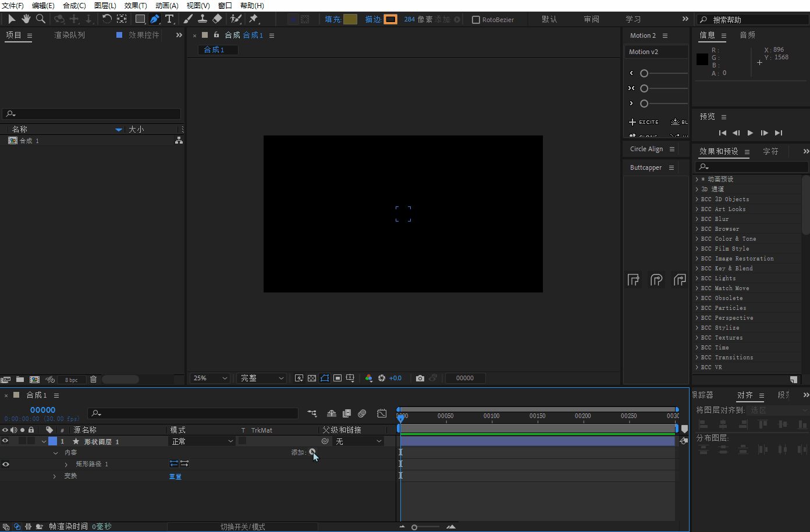Toggle mask and shape path visibility icon

325,378
